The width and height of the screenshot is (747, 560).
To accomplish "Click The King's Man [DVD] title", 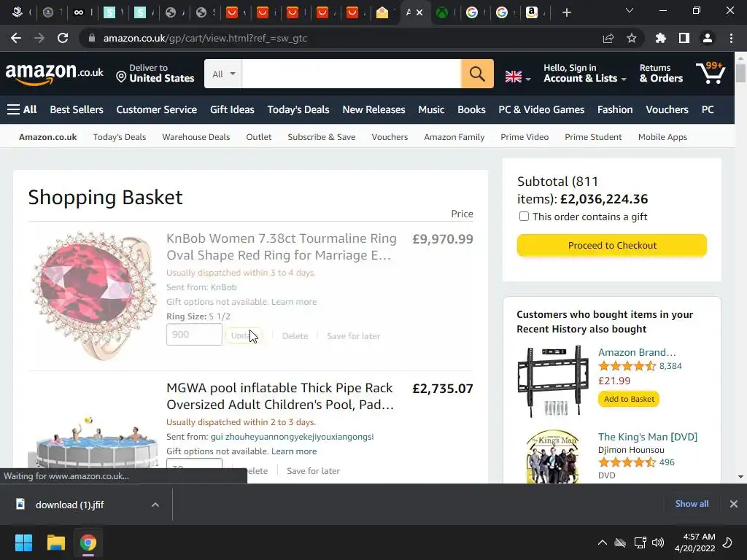I will [648, 437].
